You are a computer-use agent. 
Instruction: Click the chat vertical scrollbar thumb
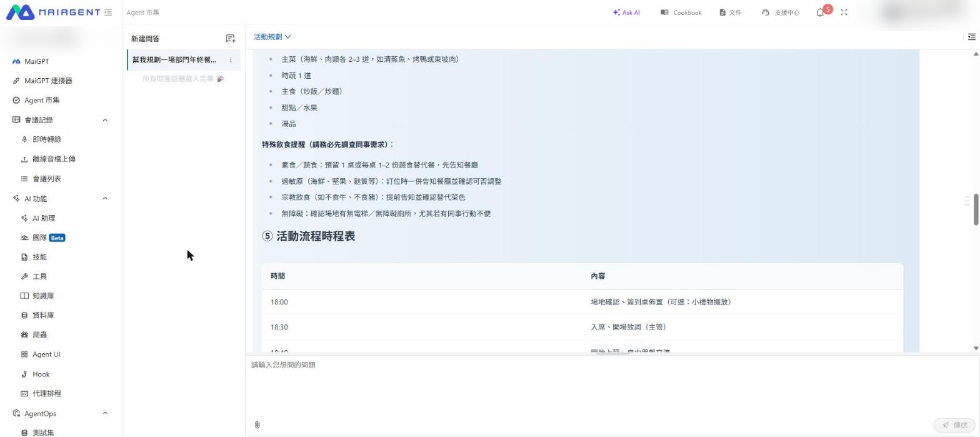[976, 209]
